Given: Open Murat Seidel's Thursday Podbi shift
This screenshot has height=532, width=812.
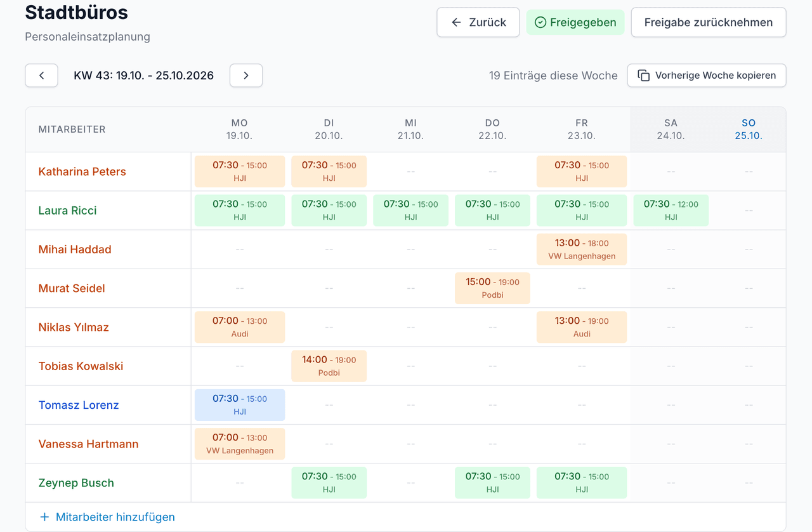Looking at the screenshot, I should (492, 288).
